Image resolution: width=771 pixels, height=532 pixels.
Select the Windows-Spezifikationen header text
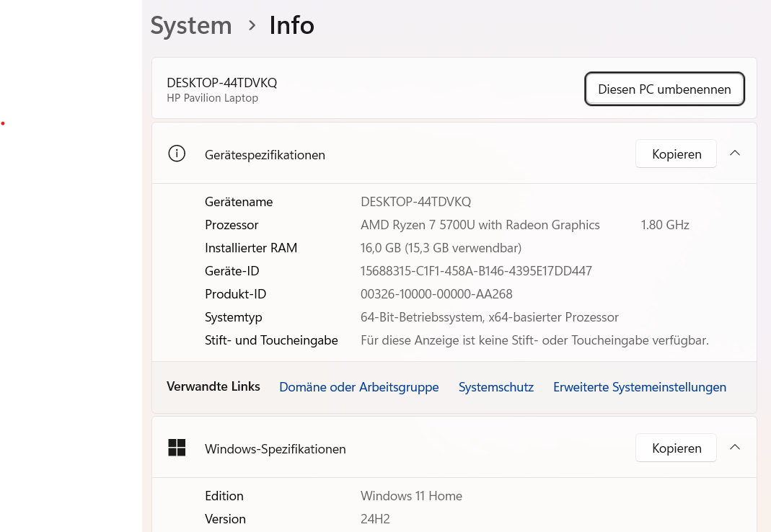tap(276, 449)
